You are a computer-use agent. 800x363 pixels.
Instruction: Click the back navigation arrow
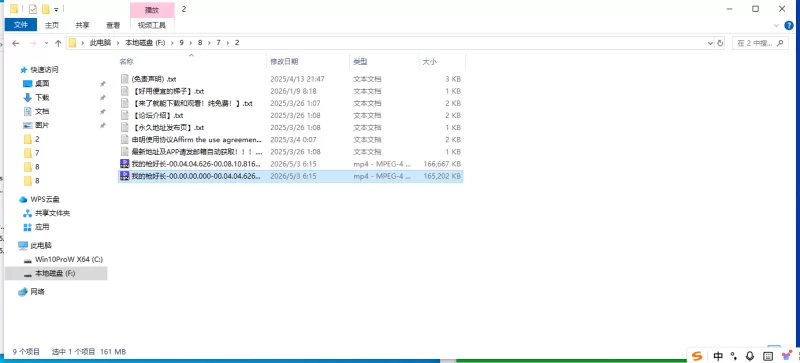coord(15,43)
